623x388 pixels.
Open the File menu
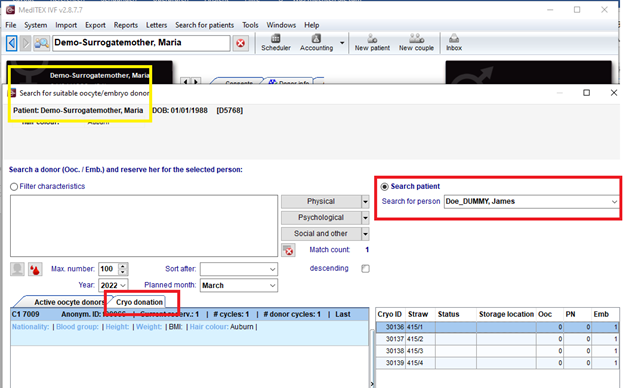(x=11, y=25)
